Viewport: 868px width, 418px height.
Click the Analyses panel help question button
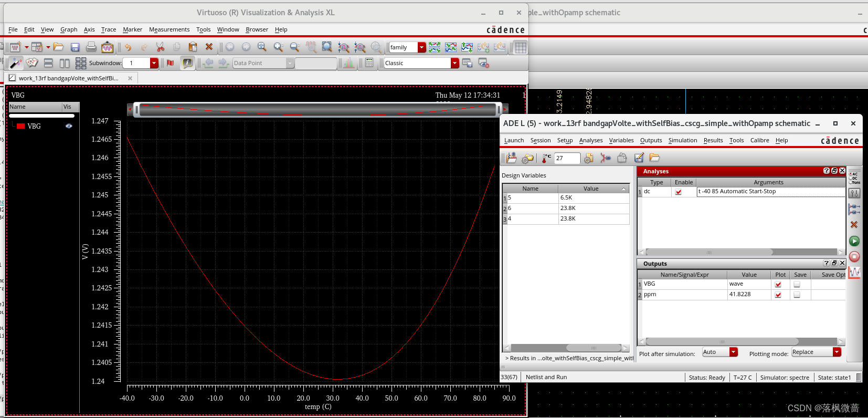pos(827,171)
